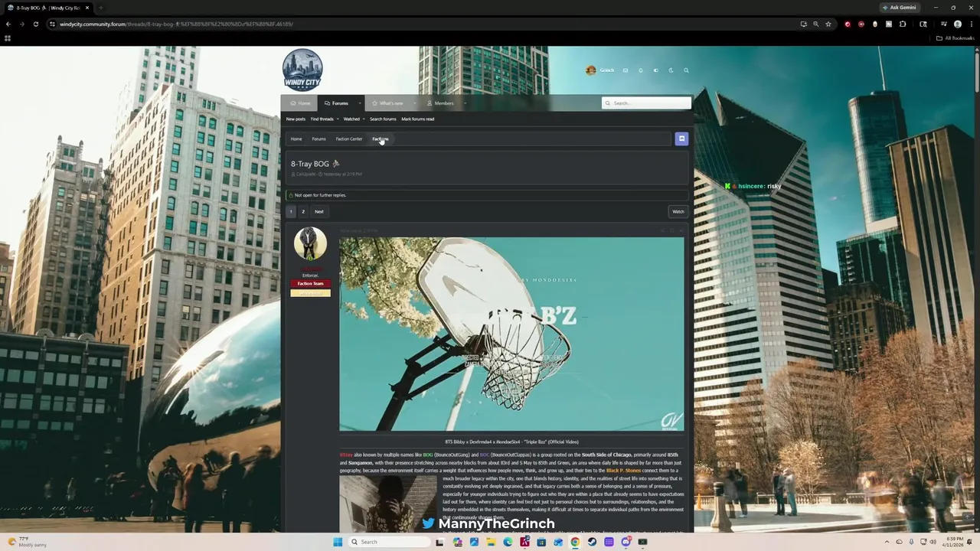The height and width of the screenshot is (551, 980).
Task: Click the Grinch user avatar
Action: pos(590,70)
